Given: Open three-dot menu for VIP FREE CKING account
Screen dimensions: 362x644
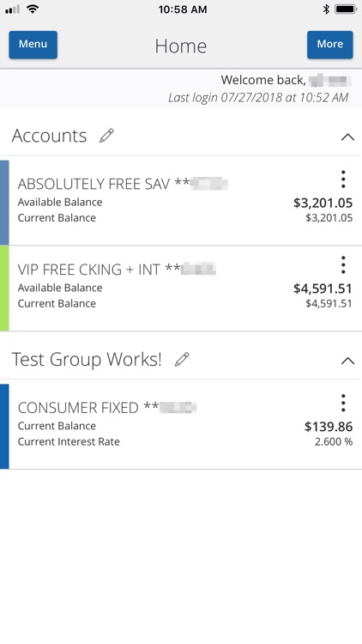Looking at the screenshot, I should (343, 264).
